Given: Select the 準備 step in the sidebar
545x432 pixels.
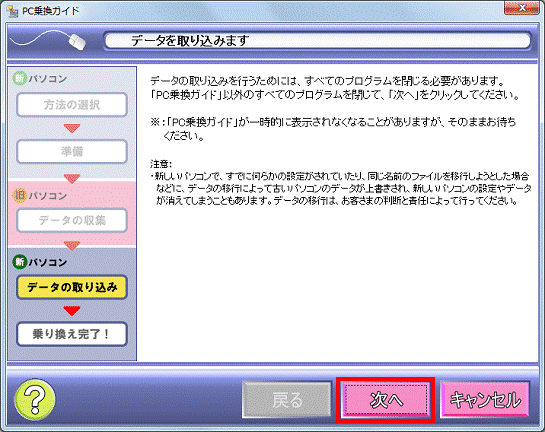Looking at the screenshot, I should (x=72, y=151).
